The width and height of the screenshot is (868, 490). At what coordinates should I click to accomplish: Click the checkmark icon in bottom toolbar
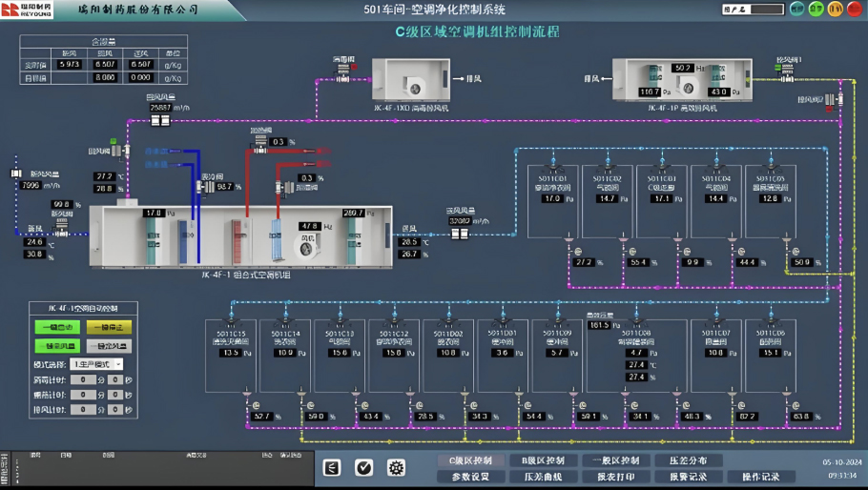click(x=363, y=468)
